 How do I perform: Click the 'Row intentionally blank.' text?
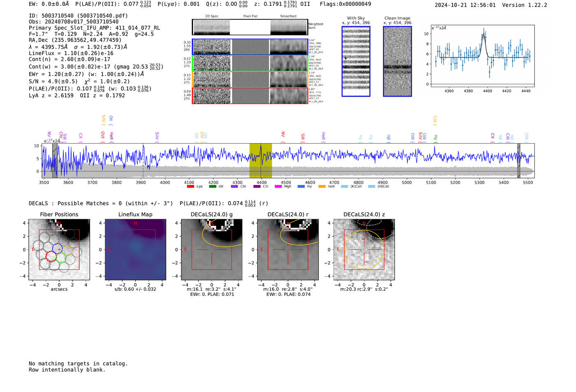pyautogui.click(x=67, y=370)
